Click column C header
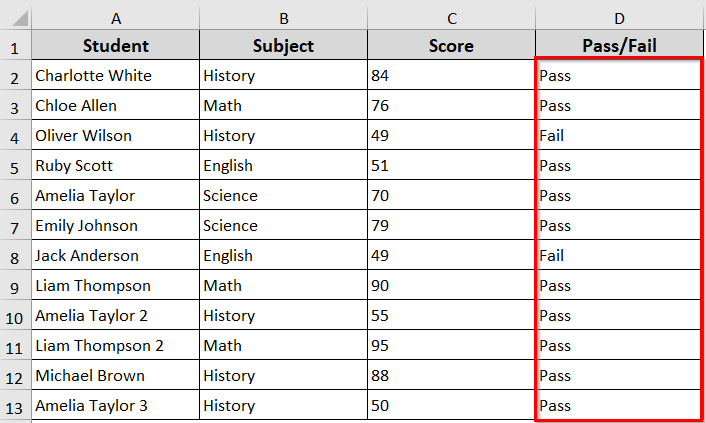Viewport: 706px width, 423px height. point(451,18)
